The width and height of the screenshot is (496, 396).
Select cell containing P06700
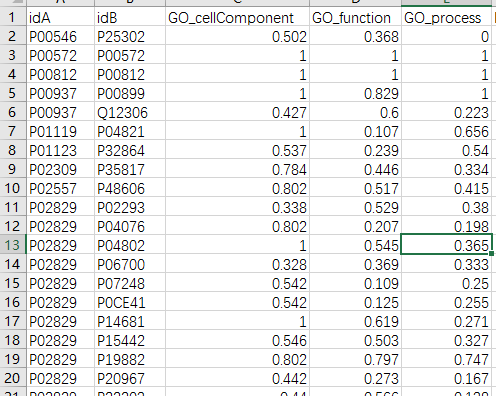[130, 264]
